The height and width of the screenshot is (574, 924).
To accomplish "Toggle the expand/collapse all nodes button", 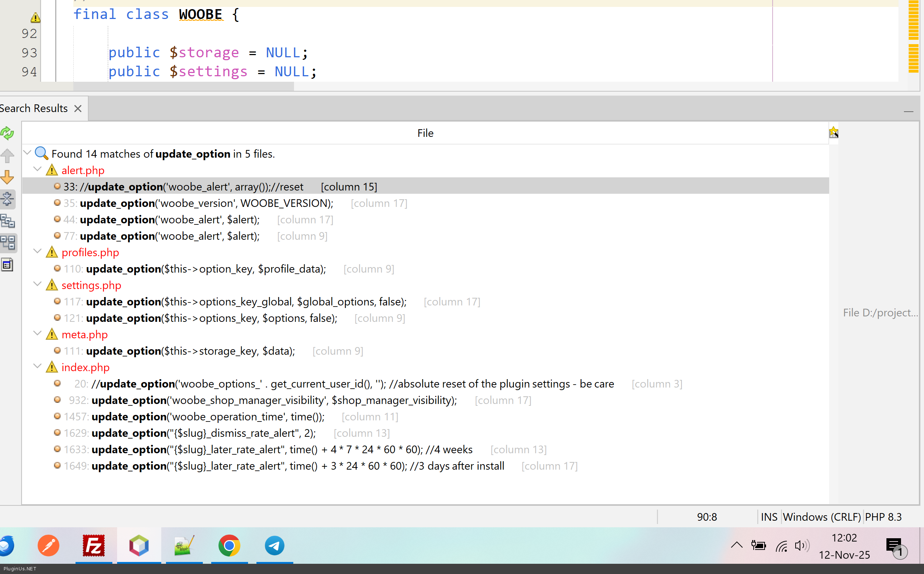I will pos(7,199).
